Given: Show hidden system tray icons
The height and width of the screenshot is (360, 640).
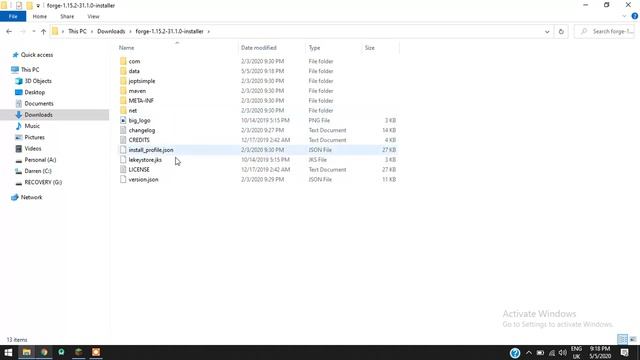Looking at the screenshot, I should click(x=529, y=353).
